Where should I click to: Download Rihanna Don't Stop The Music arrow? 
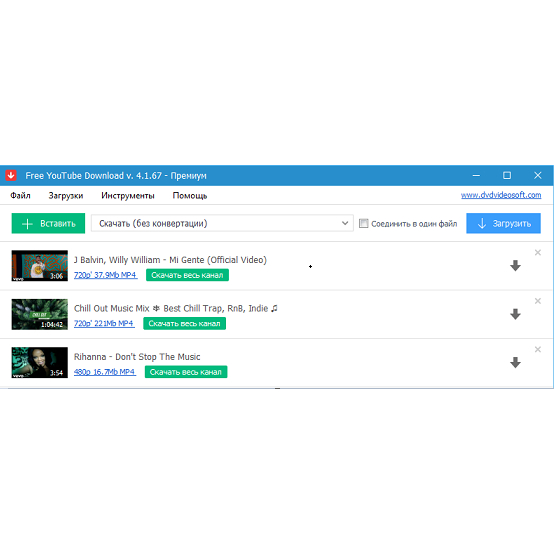515,363
